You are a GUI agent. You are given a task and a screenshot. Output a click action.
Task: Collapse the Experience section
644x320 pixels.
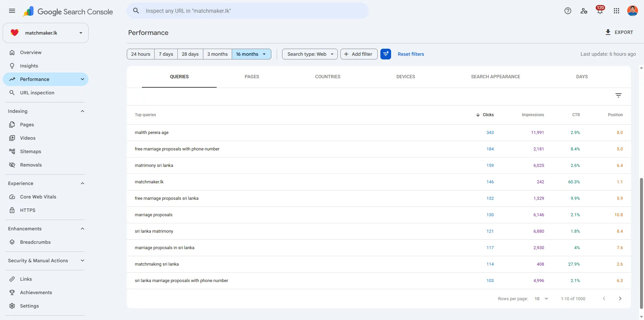point(83,183)
